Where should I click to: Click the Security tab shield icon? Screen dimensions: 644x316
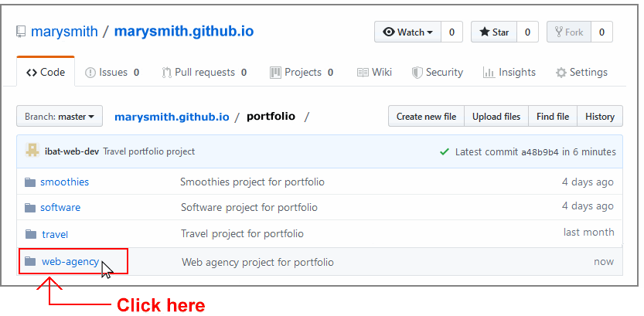click(417, 73)
